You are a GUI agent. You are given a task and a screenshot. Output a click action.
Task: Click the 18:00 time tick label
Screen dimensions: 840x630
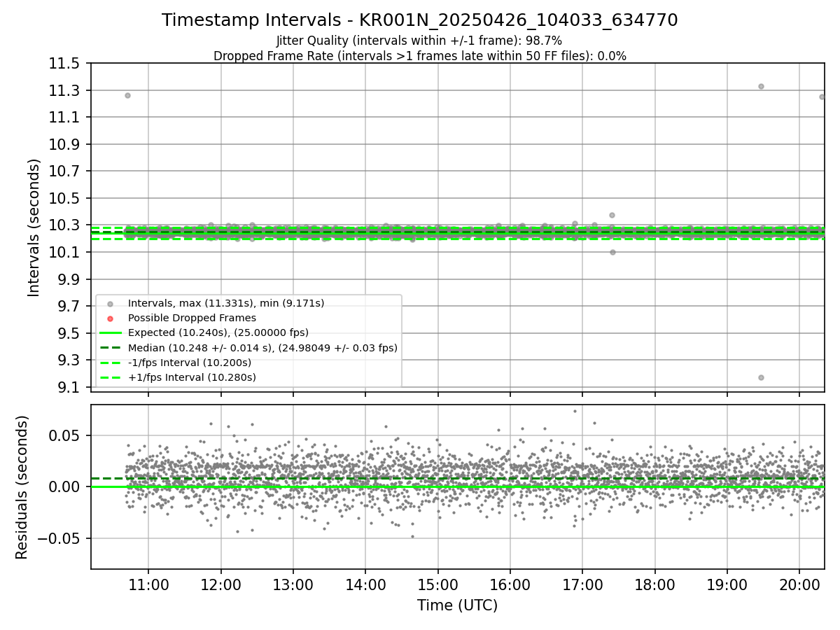(x=654, y=585)
